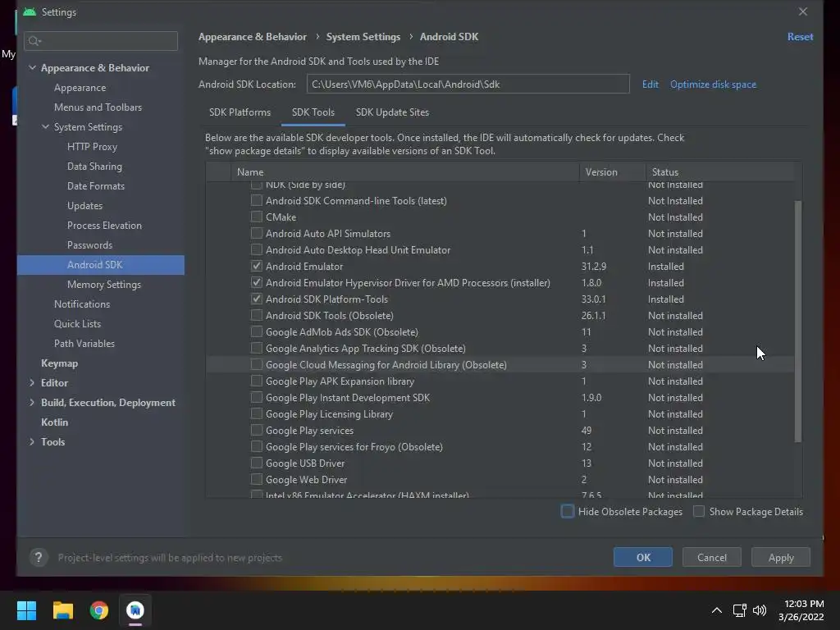Image resolution: width=840 pixels, height=630 pixels.
Task: Enable Android Auto API Simulators checkbox
Action: tap(257, 233)
